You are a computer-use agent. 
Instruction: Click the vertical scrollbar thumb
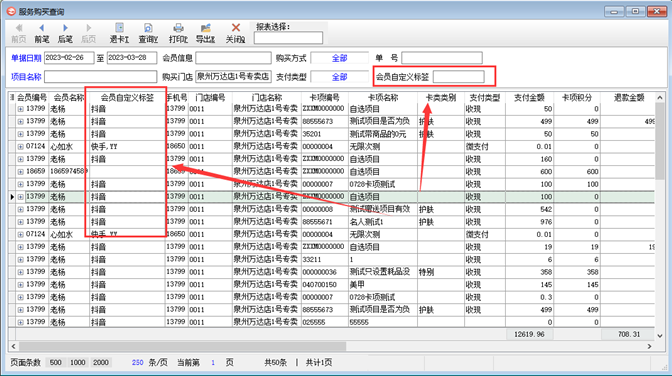[x=660, y=141]
